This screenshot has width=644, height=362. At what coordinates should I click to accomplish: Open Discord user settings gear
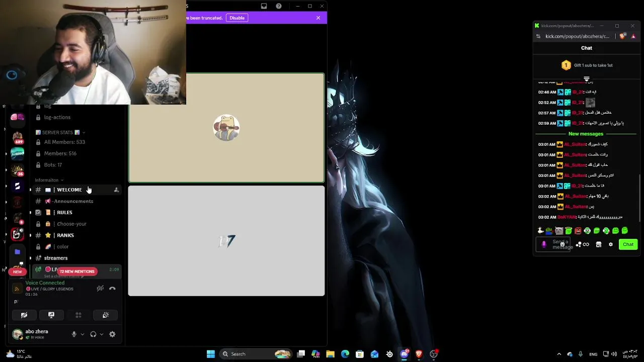pos(112,334)
